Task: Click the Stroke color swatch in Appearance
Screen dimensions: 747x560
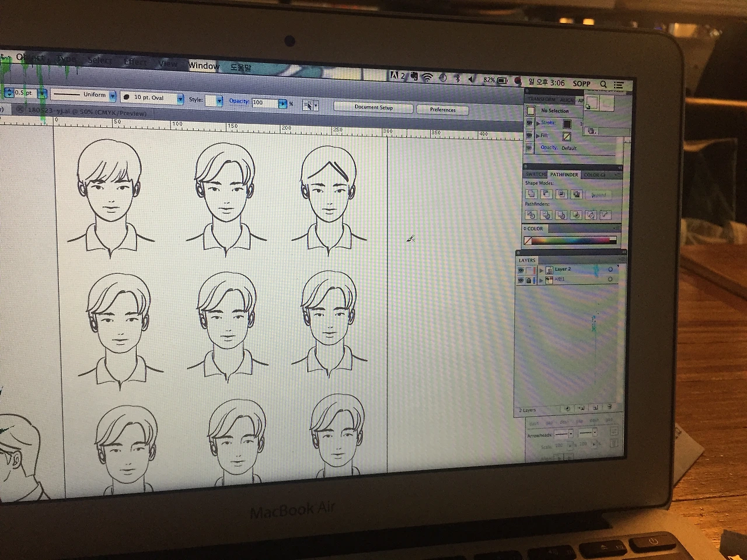Action: tap(567, 124)
